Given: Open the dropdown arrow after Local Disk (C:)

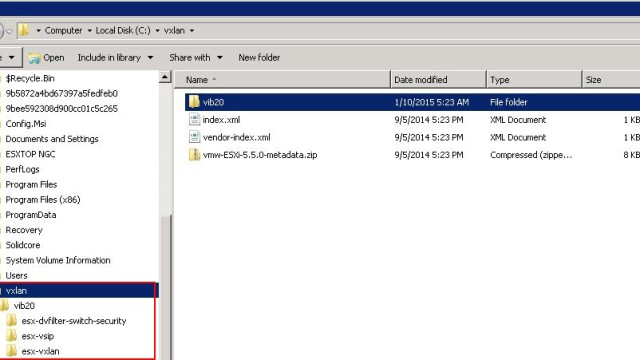Looking at the screenshot, I should click(x=157, y=31).
